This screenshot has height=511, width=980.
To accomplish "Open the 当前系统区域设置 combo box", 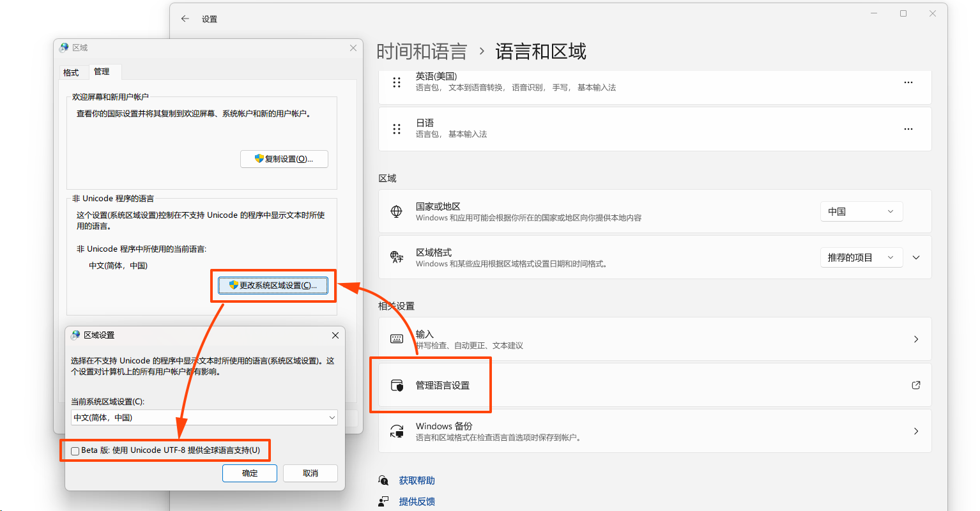I will tap(204, 418).
